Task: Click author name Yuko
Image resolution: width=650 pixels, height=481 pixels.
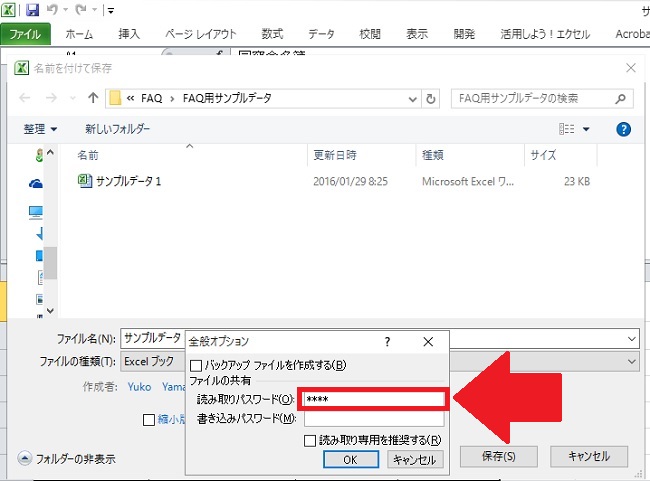Action: tap(139, 387)
